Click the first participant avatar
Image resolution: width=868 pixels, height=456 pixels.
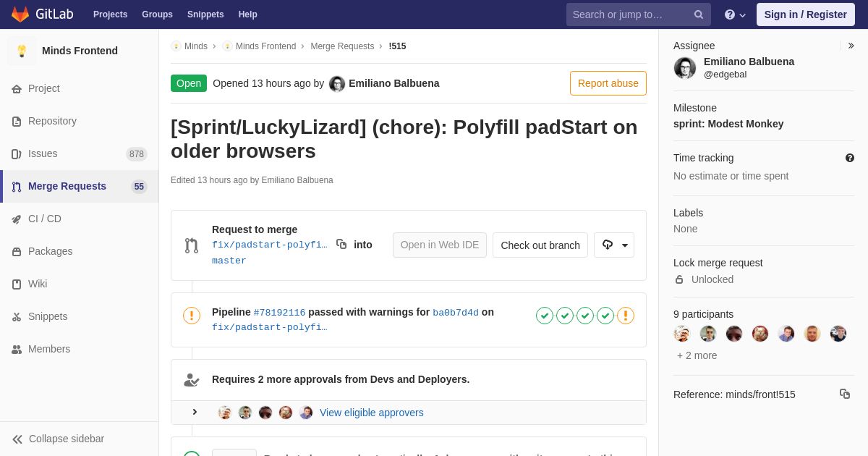click(x=682, y=334)
